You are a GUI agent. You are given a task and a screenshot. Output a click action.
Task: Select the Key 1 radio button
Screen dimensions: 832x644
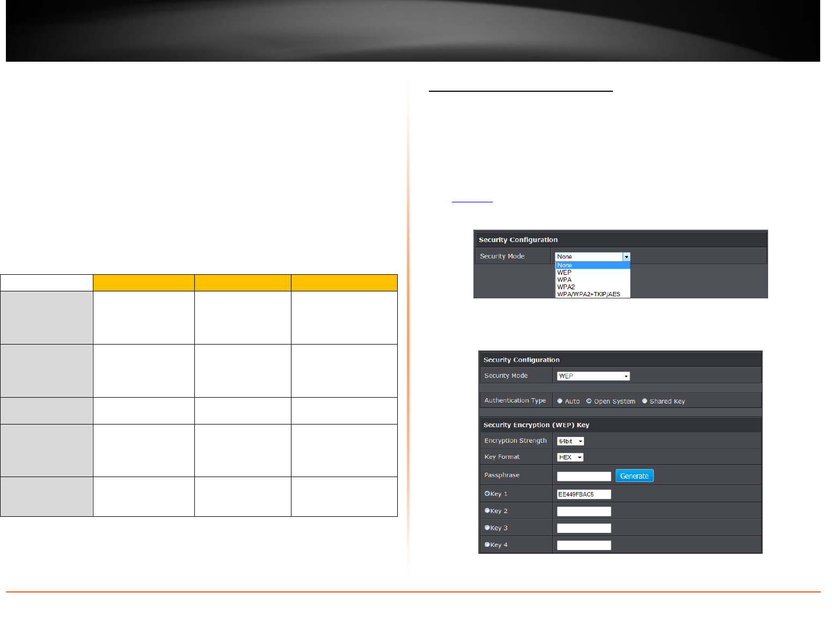(487, 494)
